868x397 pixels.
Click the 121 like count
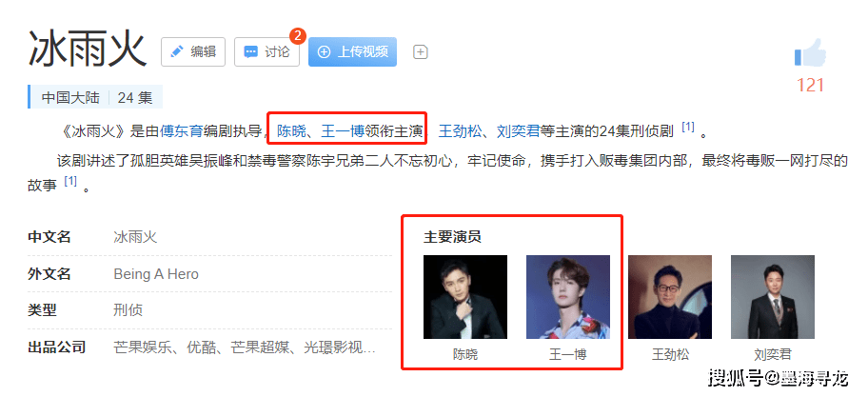(x=811, y=86)
